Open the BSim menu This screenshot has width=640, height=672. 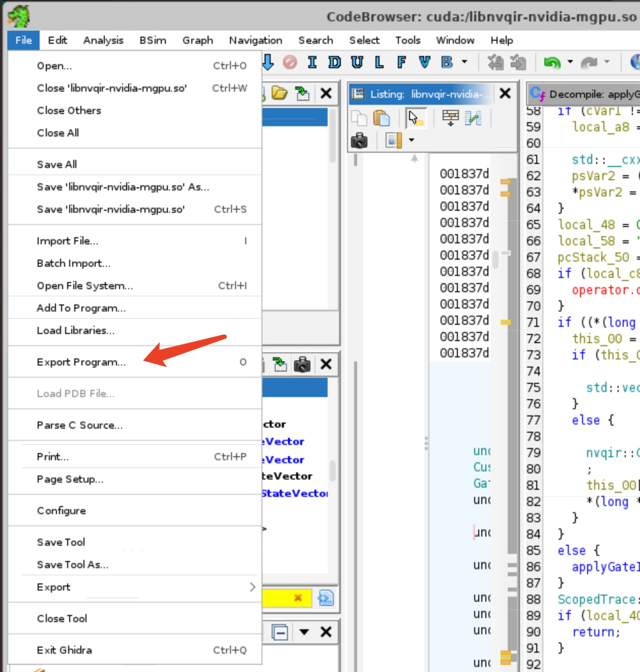pos(153,40)
